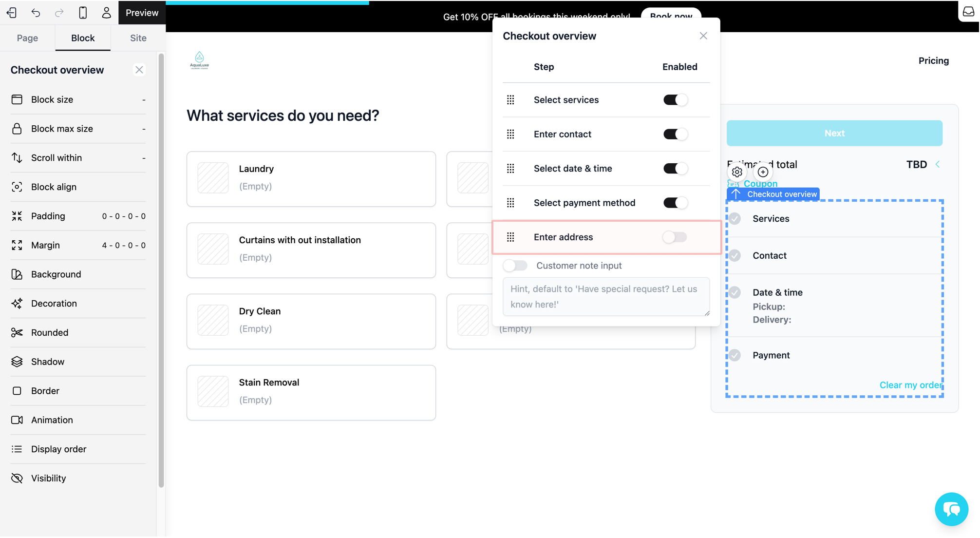The image size is (980, 538).
Task: Enable the Enter address step toggle
Action: coord(675,237)
